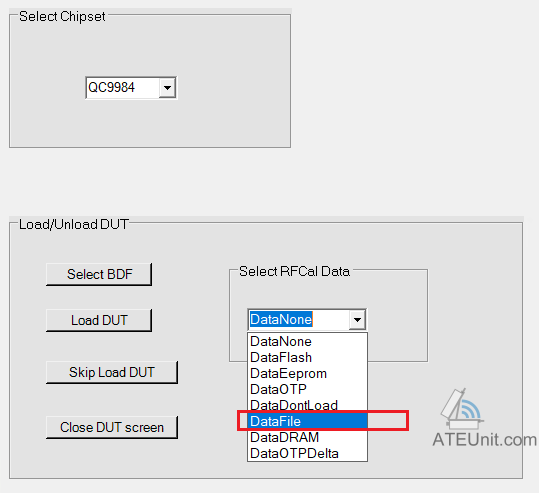Click the Select BDF button
The height and width of the screenshot is (493, 539).
[x=99, y=274]
